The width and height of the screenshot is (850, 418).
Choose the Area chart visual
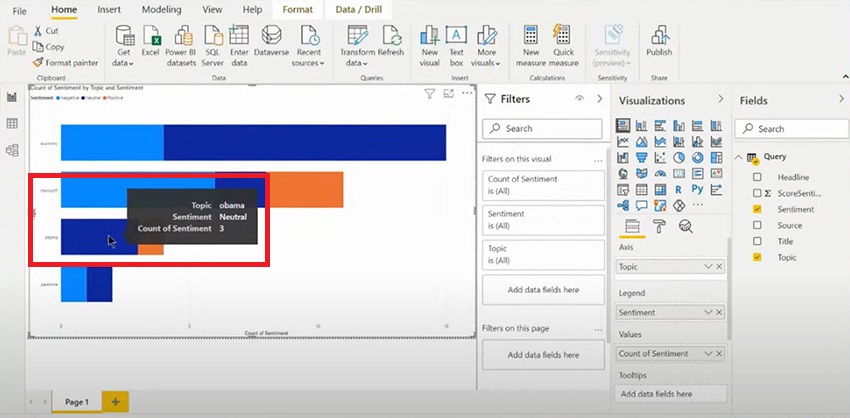pos(641,142)
